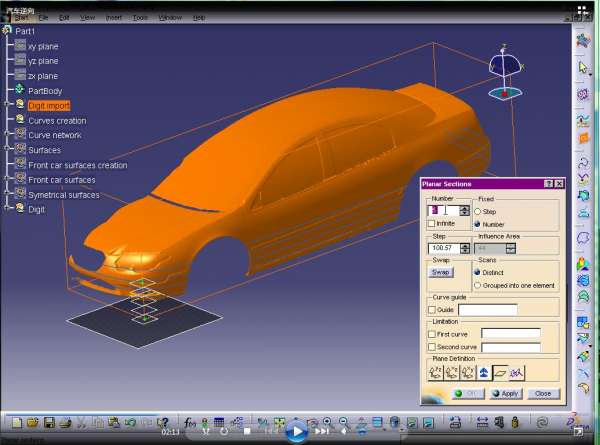Click the Print icon in bottom toolbar
This screenshot has height=445, width=600.
click(65, 424)
